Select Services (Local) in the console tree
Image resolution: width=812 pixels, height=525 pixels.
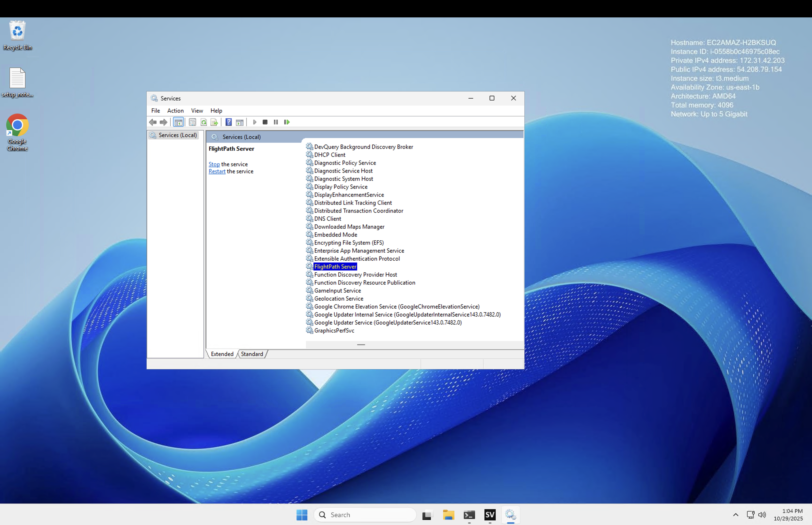177,135
